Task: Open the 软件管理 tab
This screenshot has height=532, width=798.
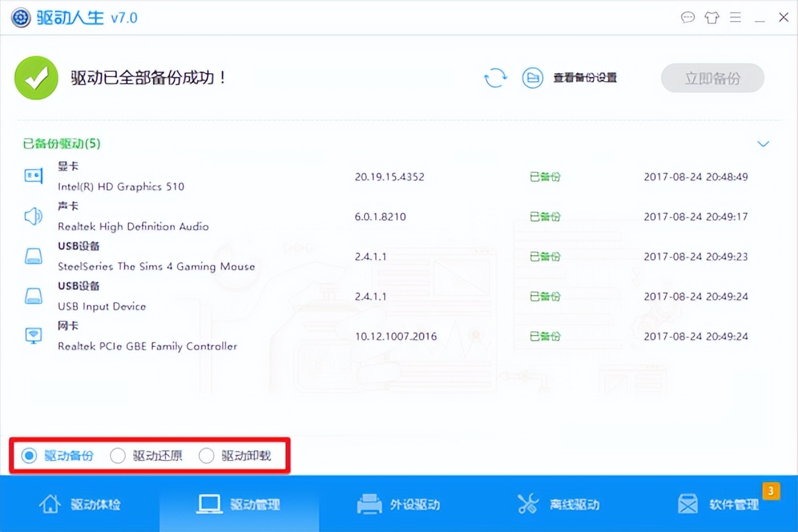Action: point(718,504)
